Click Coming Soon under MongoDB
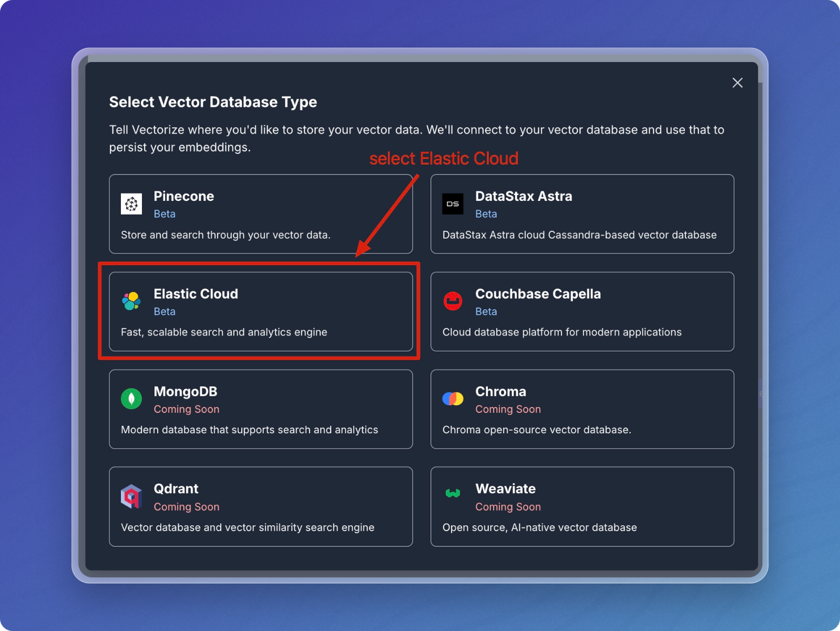This screenshot has width=840, height=631. [x=187, y=409]
